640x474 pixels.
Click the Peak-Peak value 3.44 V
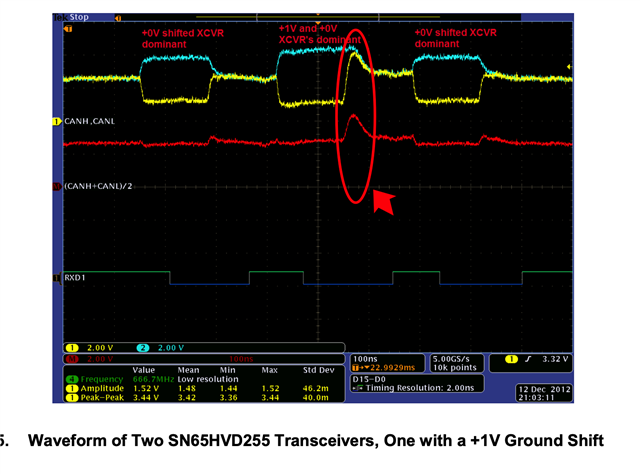tap(146, 397)
